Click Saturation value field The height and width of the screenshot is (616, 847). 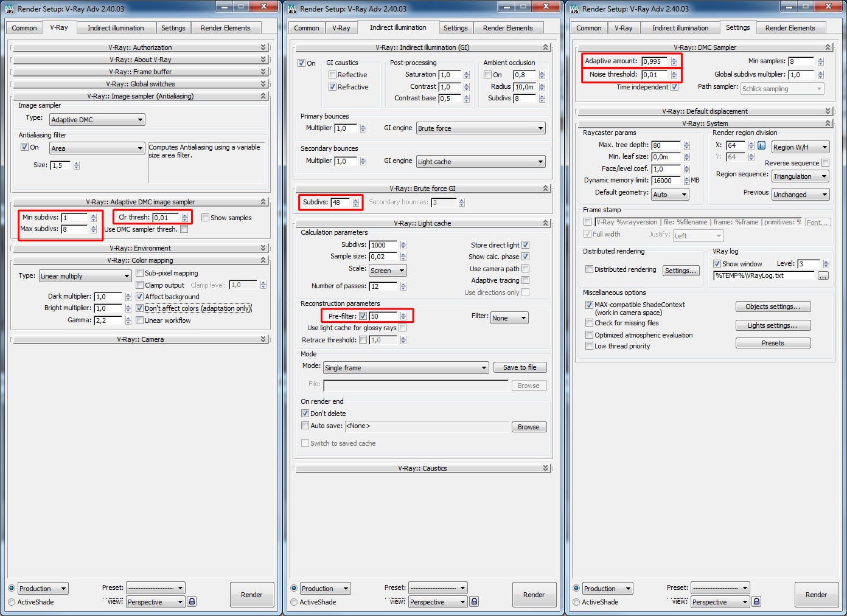pos(450,75)
